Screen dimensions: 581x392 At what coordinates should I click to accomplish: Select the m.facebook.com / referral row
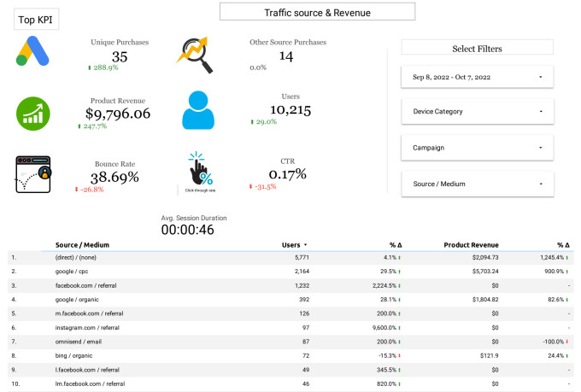[x=290, y=313]
